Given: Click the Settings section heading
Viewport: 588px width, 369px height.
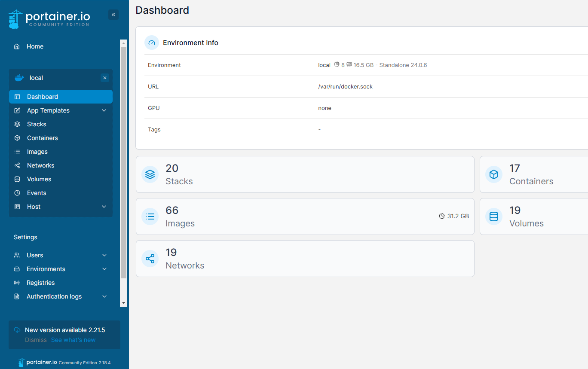Looking at the screenshot, I should [x=25, y=237].
